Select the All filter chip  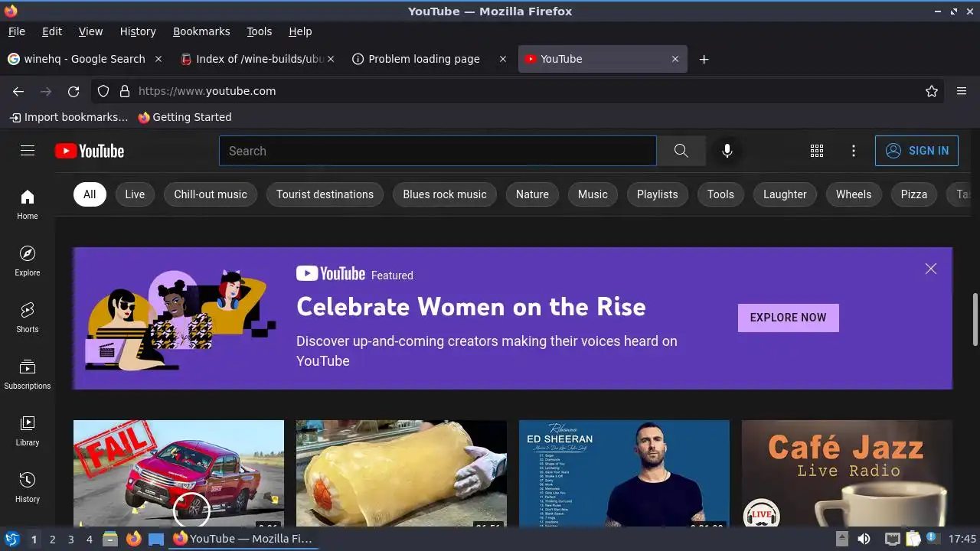90,194
